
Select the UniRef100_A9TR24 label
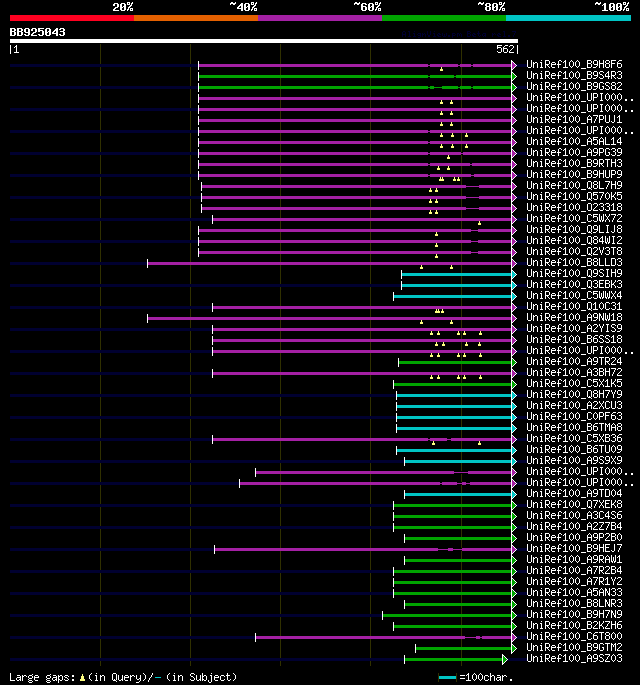point(574,361)
